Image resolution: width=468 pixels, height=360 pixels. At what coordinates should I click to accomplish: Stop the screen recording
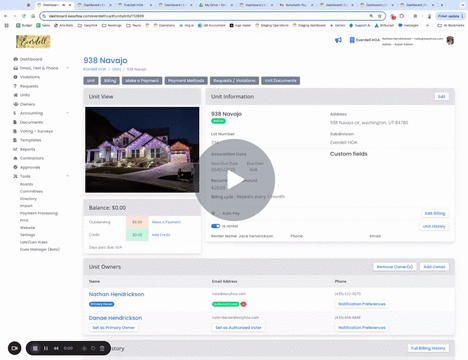pos(35,348)
